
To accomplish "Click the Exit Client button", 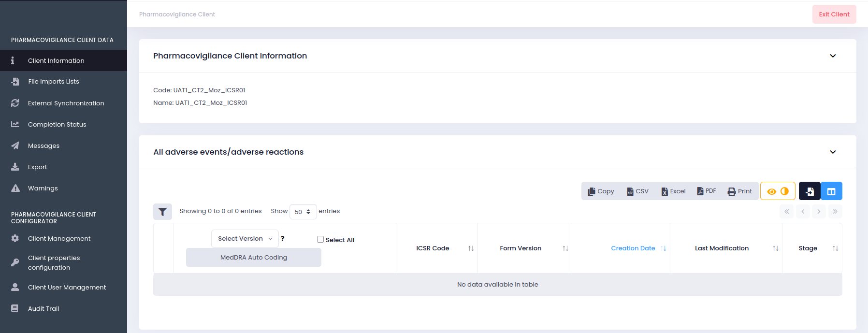I will (834, 14).
